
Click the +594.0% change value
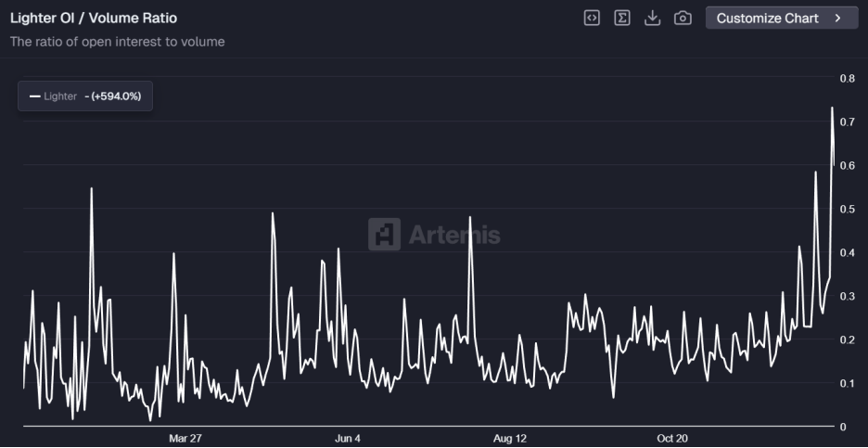(115, 96)
